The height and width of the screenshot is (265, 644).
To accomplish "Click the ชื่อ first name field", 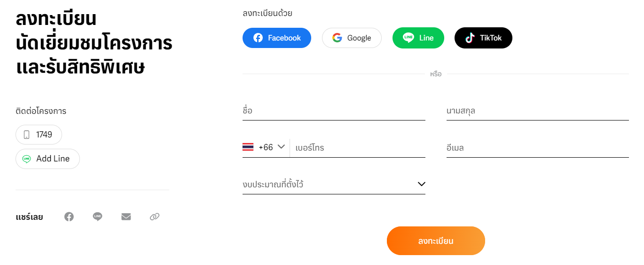I will pos(334,111).
